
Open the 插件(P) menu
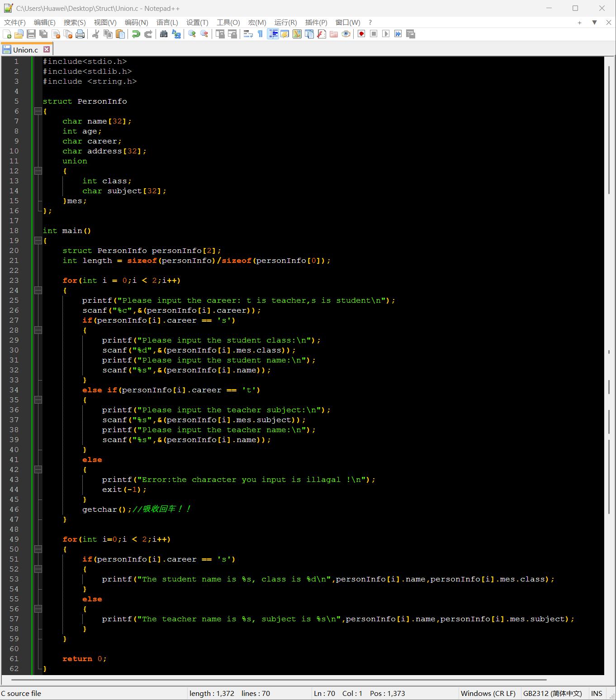(x=316, y=23)
